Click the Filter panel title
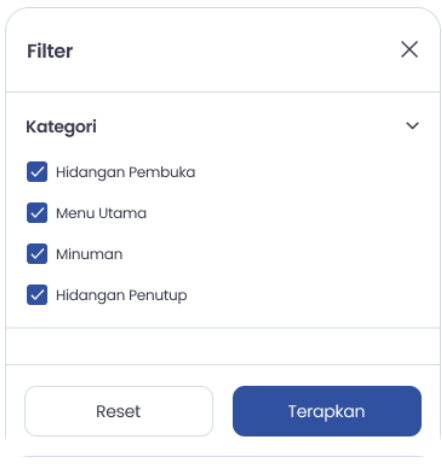 tap(50, 51)
